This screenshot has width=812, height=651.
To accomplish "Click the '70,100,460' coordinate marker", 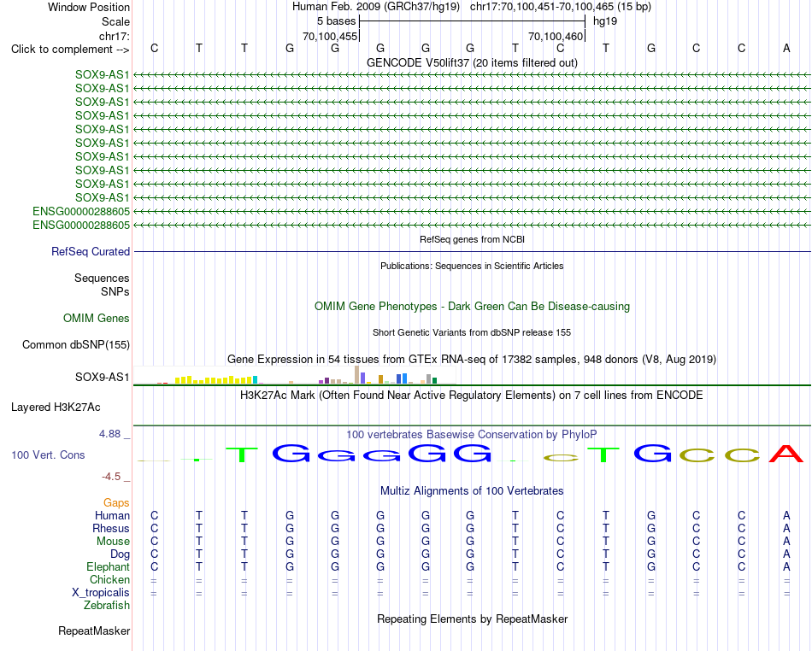I will pyautogui.click(x=556, y=36).
